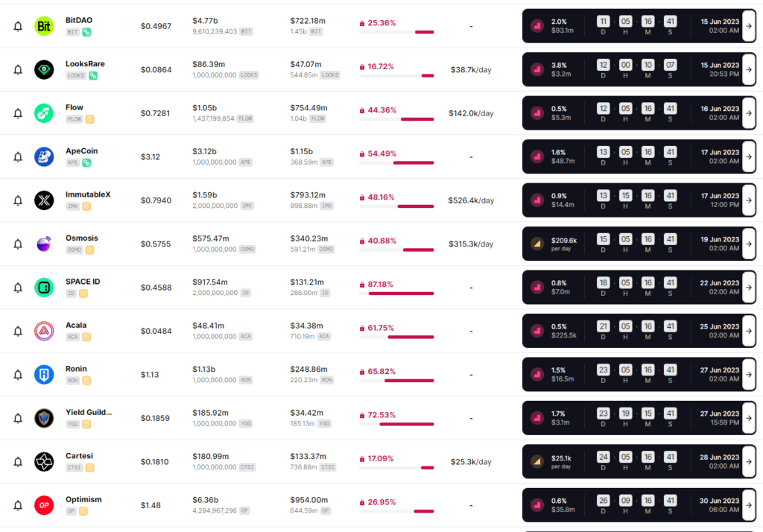The width and height of the screenshot is (763, 532).
Task: Click the SPACE ID logo icon
Action: click(44, 288)
